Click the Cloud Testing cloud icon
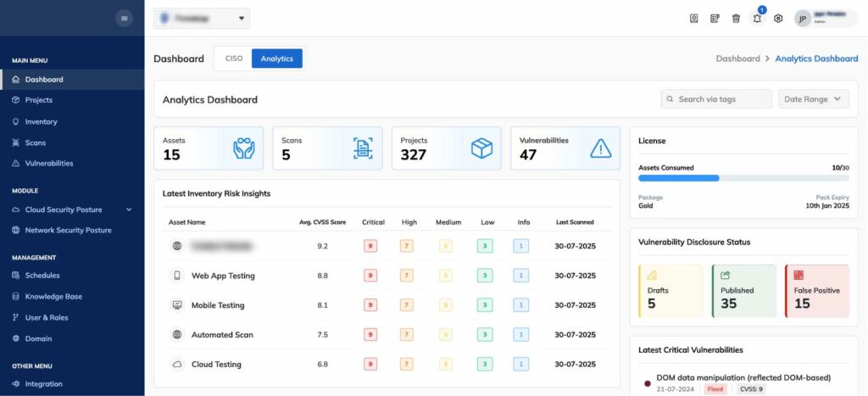868x396 pixels. tap(177, 364)
